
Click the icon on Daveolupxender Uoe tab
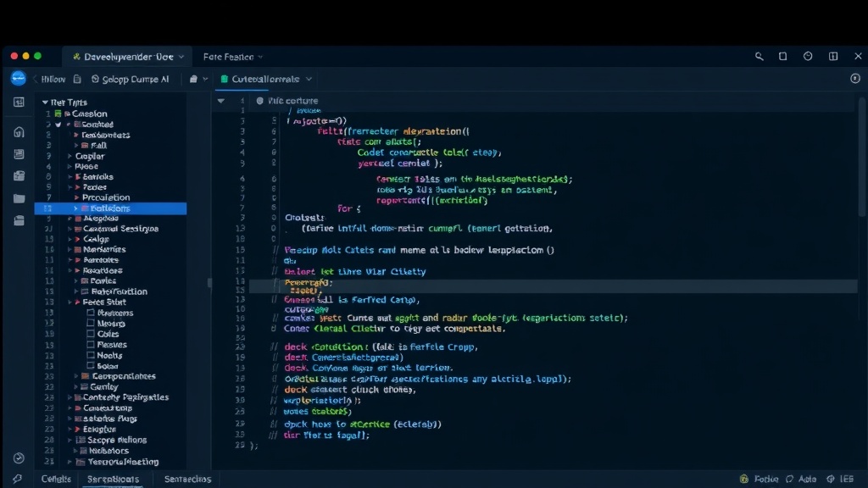click(x=77, y=57)
